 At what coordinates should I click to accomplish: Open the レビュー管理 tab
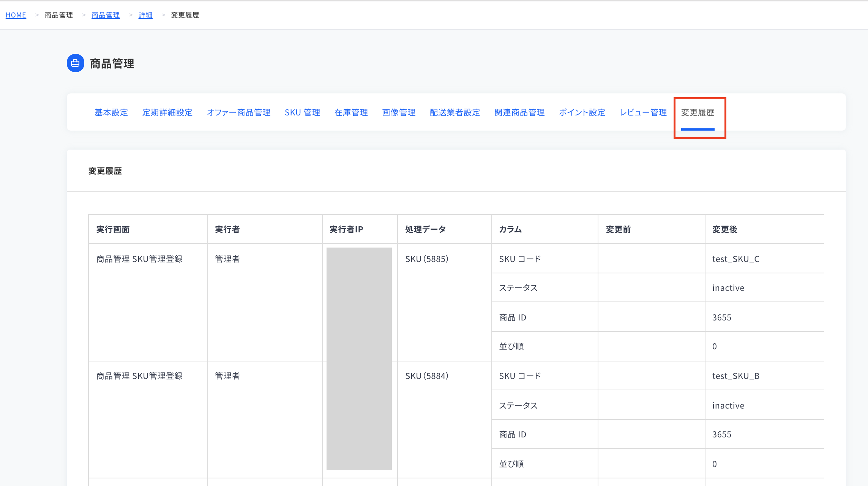[x=643, y=112]
